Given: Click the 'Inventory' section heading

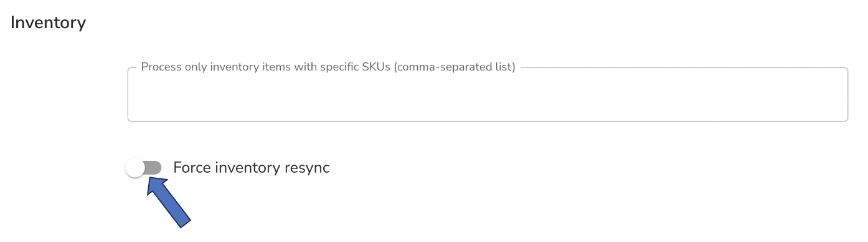Looking at the screenshot, I should 48,23.
